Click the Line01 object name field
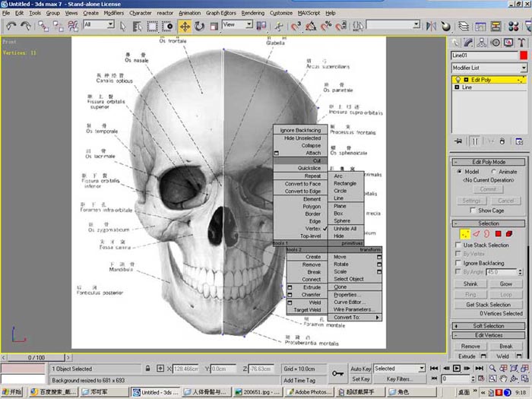532x399 pixels. [485, 55]
